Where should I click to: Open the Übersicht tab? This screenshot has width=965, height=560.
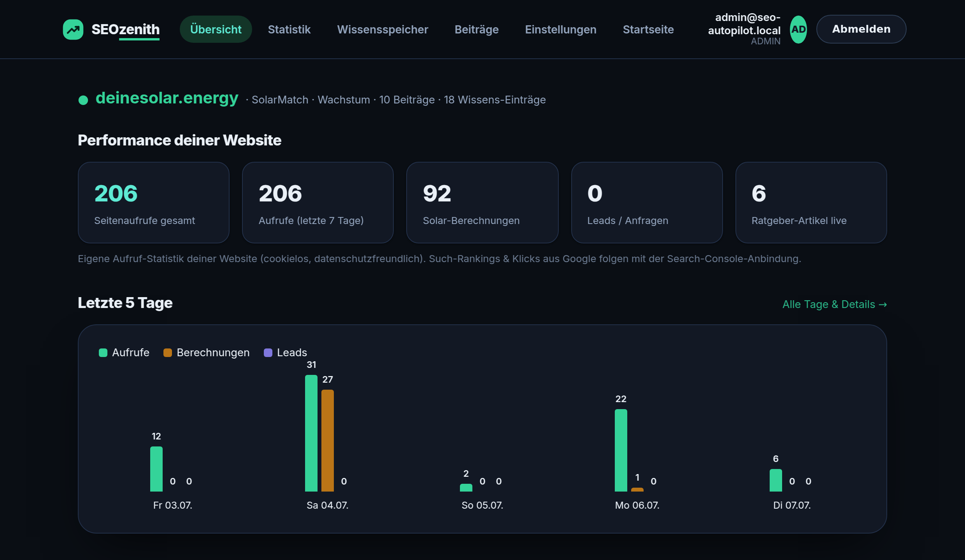pos(216,30)
